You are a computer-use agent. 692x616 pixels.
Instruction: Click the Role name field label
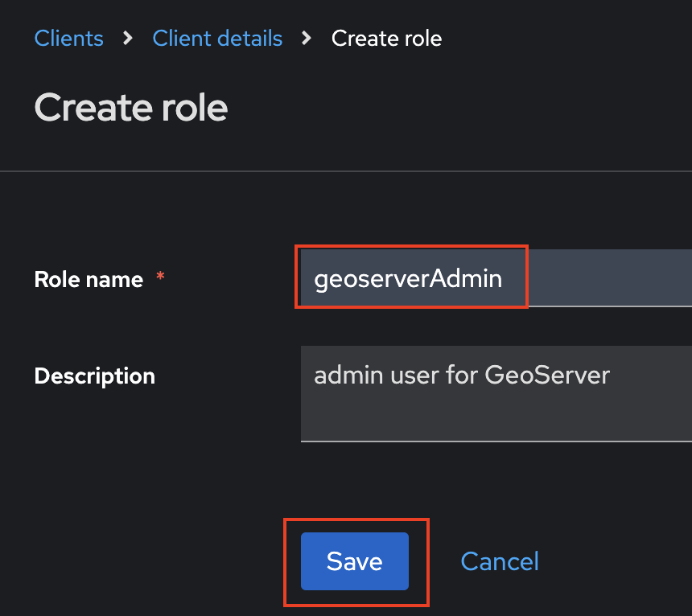pos(89,279)
